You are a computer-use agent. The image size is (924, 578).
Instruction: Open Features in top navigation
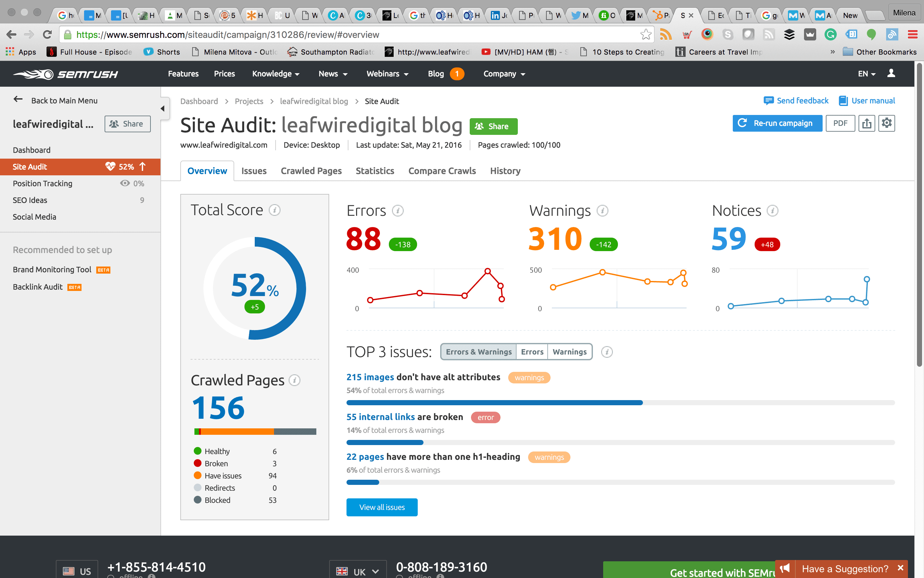[183, 74]
